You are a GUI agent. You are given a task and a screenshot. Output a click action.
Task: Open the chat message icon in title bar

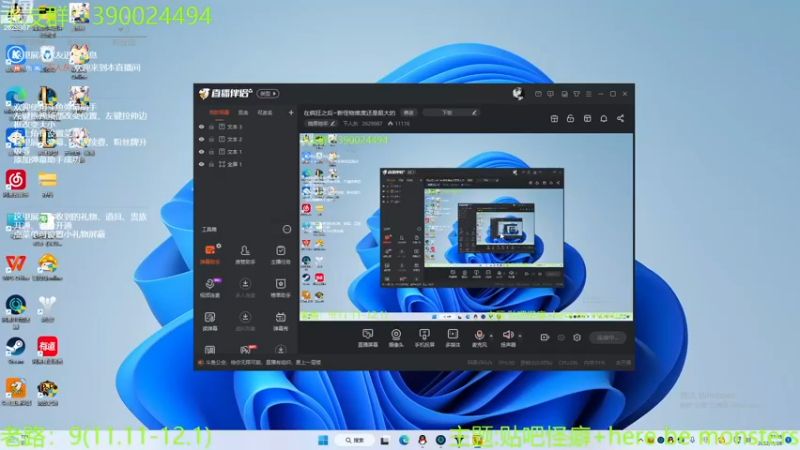(x=550, y=94)
